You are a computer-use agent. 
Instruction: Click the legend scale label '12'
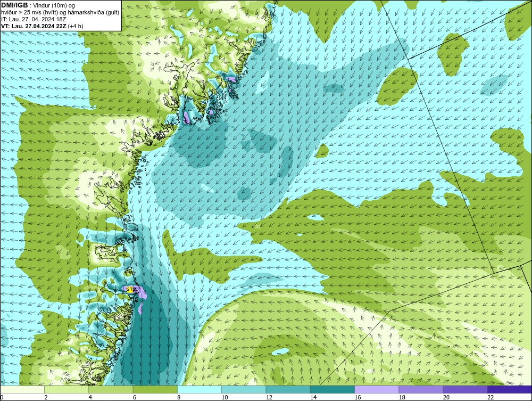coord(269,398)
